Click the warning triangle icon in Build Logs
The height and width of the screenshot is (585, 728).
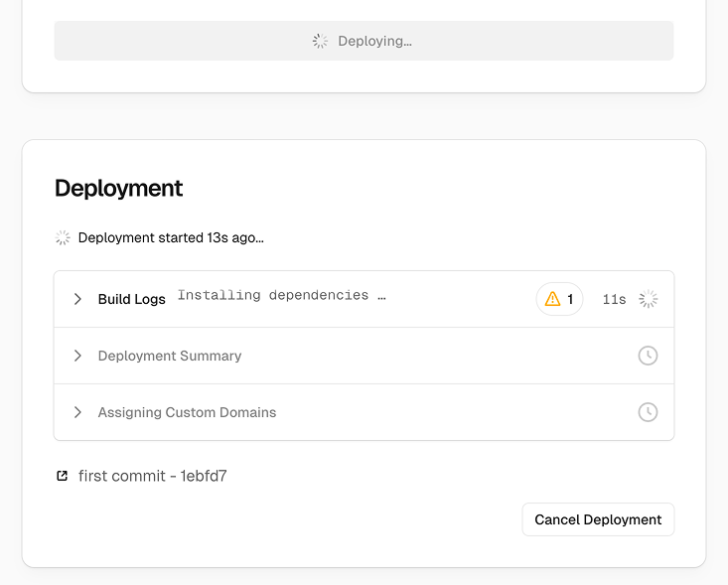(553, 299)
